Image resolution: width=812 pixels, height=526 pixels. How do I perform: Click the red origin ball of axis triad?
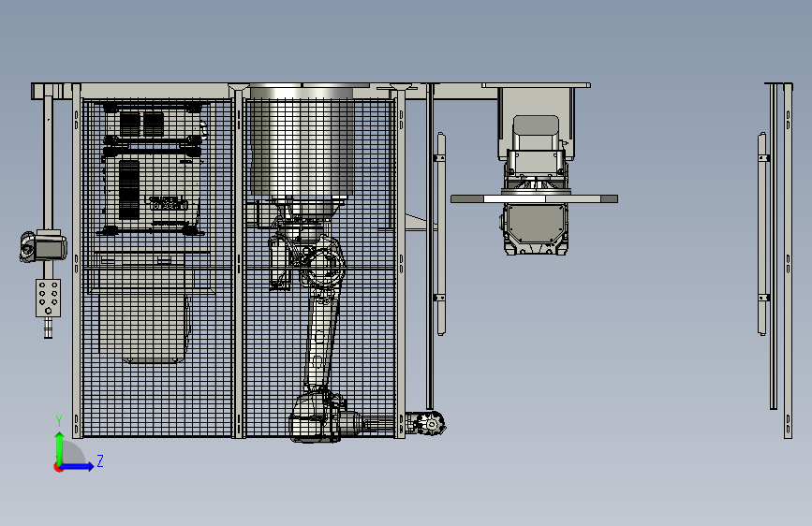pyautogui.click(x=58, y=467)
